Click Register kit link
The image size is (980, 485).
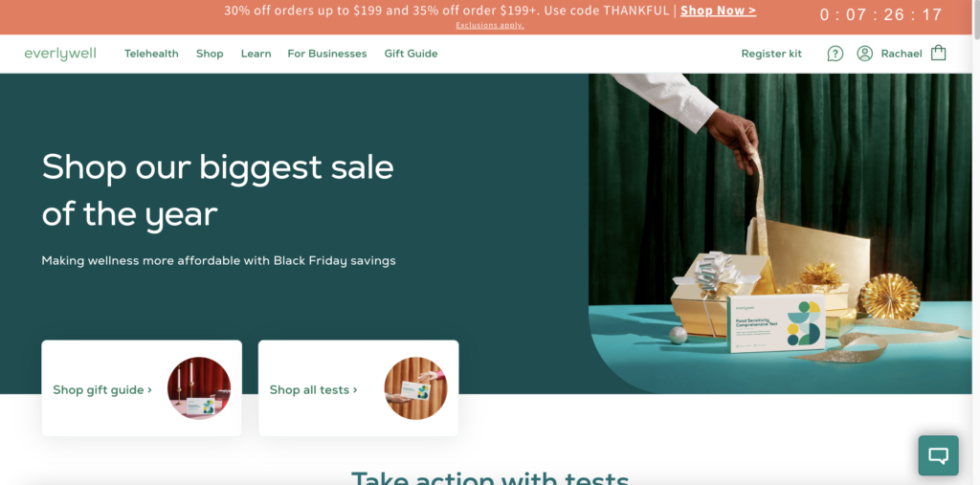pyautogui.click(x=771, y=54)
